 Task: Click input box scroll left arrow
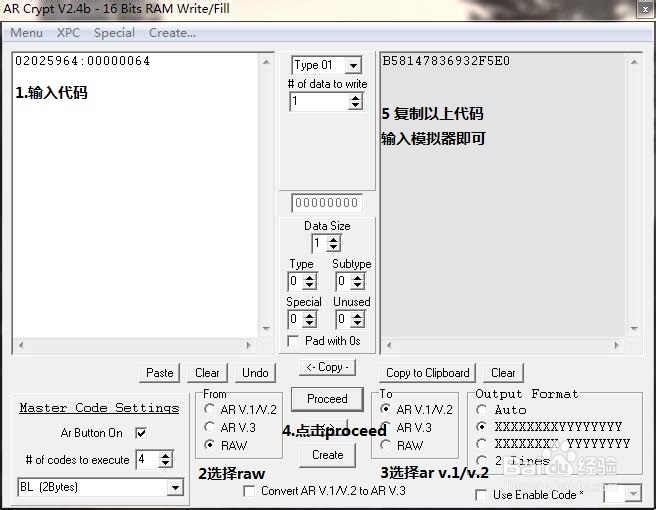pyautogui.click(x=21, y=345)
